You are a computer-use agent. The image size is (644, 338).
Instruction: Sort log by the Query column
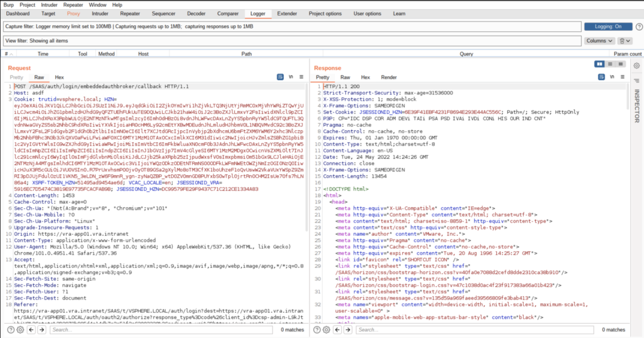[466, 54]
